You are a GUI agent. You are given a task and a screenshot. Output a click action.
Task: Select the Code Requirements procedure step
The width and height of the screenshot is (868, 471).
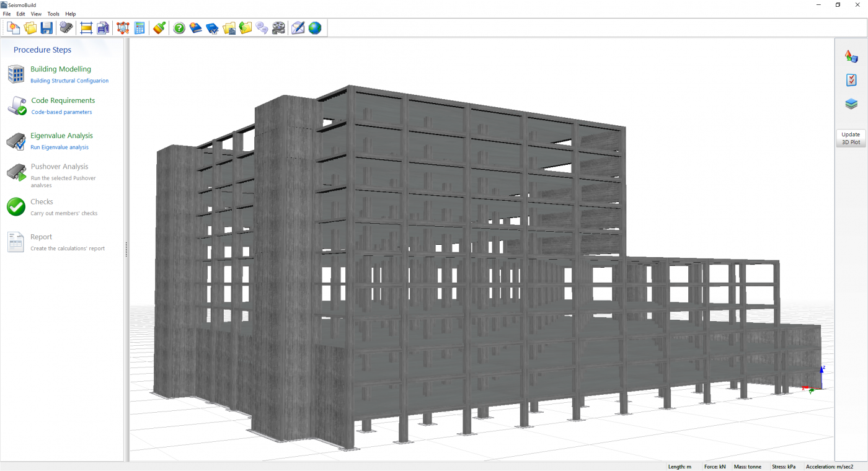click(x=63, y=100)
